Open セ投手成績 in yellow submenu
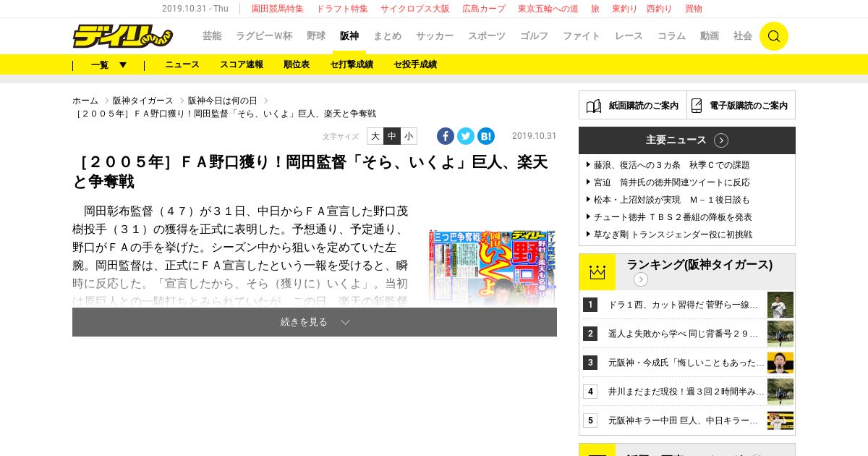Image resolution: width=868 pixels, height=456 pixels. coord(415,64)
